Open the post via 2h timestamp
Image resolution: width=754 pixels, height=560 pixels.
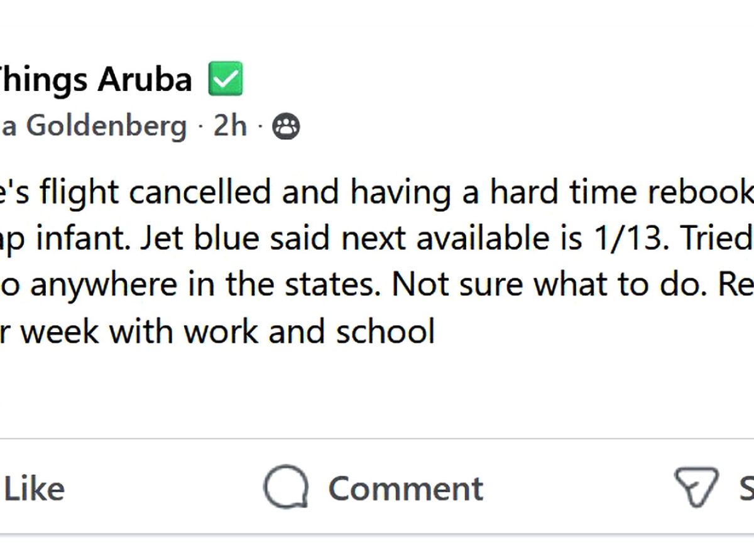pos(230,126)
